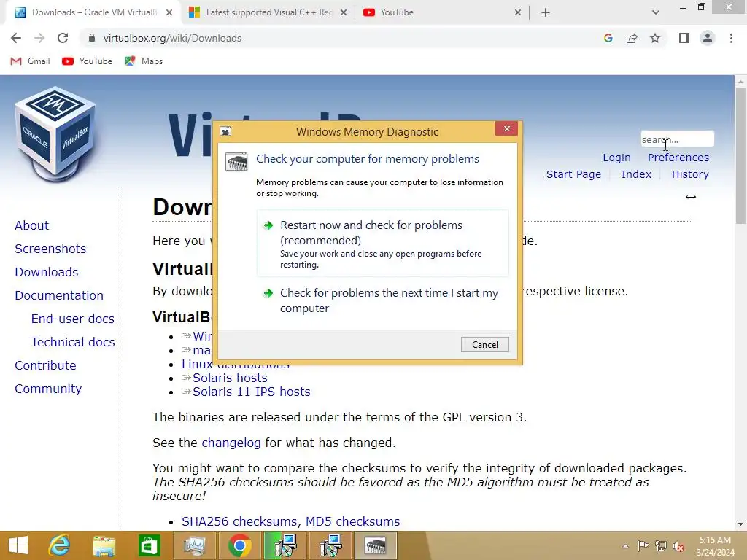Choose Restart now and check for problems
The image size is (747, 560).
click(x=382, y=244)
